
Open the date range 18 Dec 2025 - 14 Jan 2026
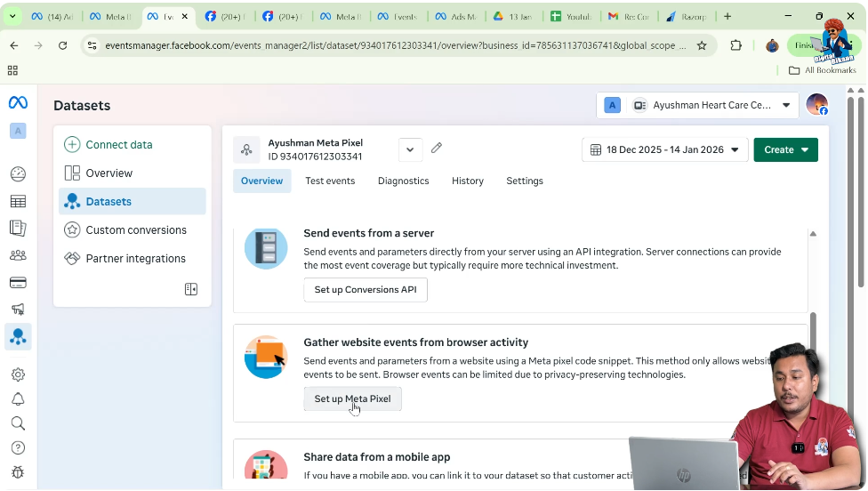(x=665, y=149)
